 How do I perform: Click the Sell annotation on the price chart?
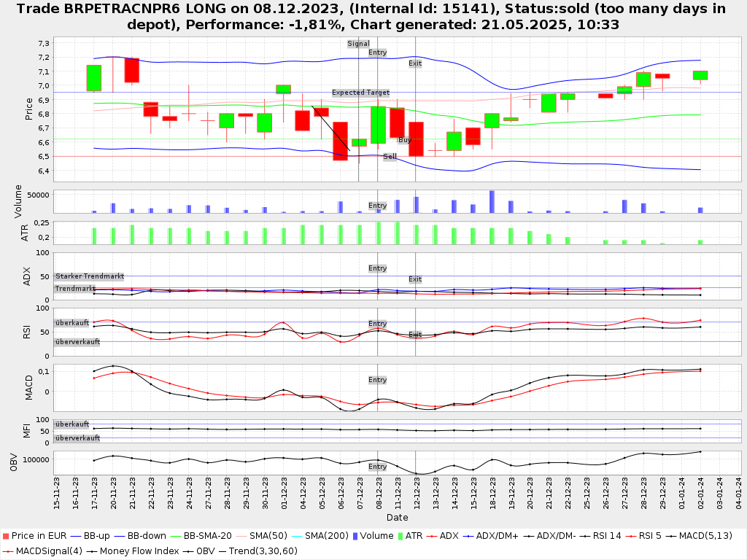[390, 156]
